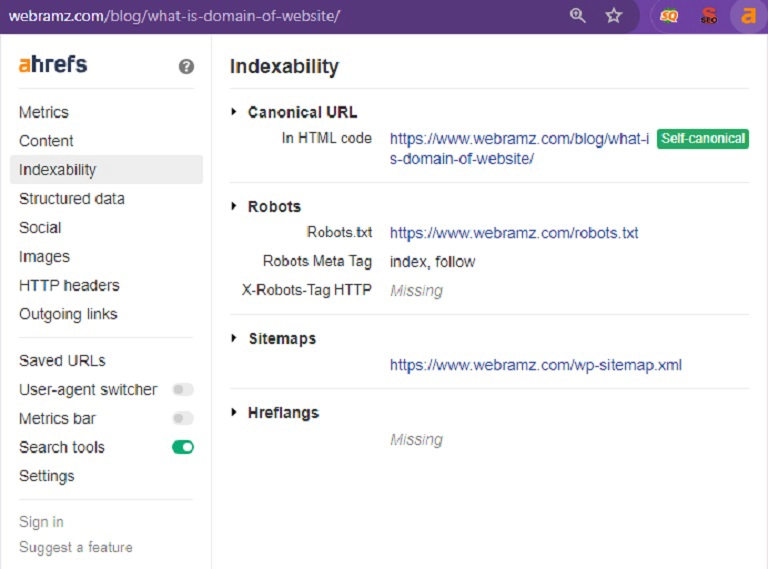Click the 'Robots.txt' label
Screen dimensions: 768x569
tap(339, 232)
